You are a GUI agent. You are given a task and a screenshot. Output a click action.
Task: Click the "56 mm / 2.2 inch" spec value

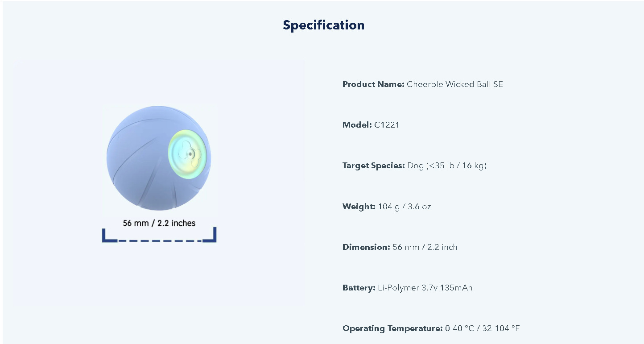click(425, 247)
